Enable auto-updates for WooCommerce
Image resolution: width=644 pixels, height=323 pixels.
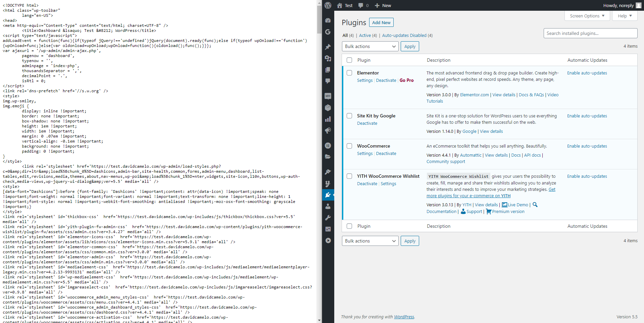[587, 146]
